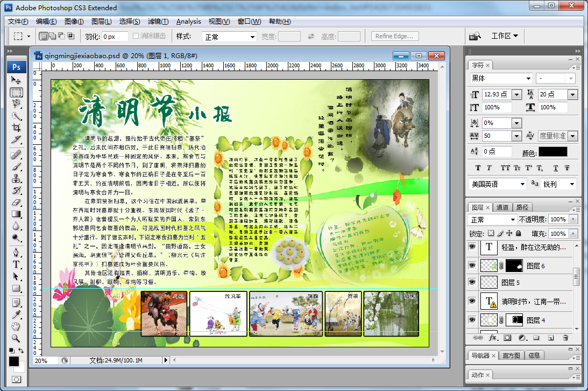
Task: Click the text color swatch
Action: pos(553,151)
